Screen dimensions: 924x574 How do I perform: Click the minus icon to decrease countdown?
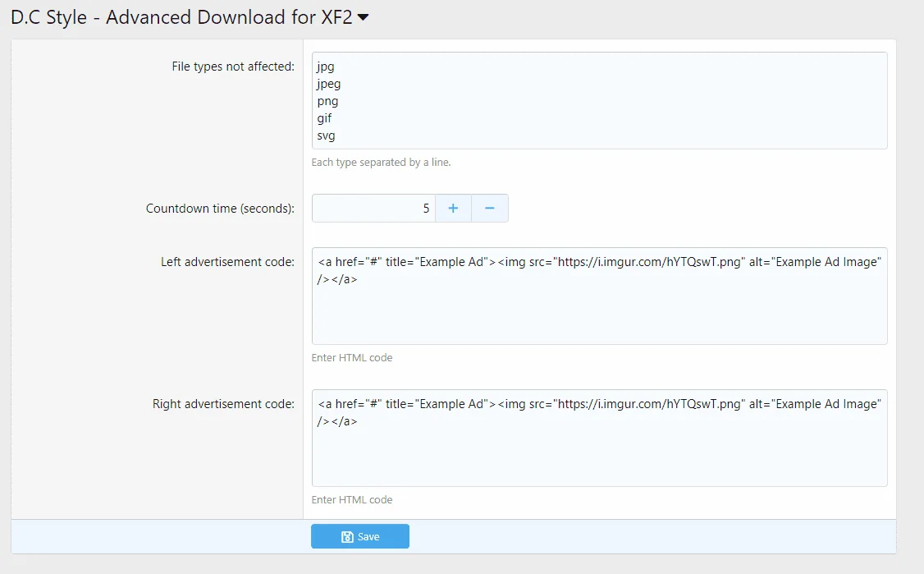(490, 208)
